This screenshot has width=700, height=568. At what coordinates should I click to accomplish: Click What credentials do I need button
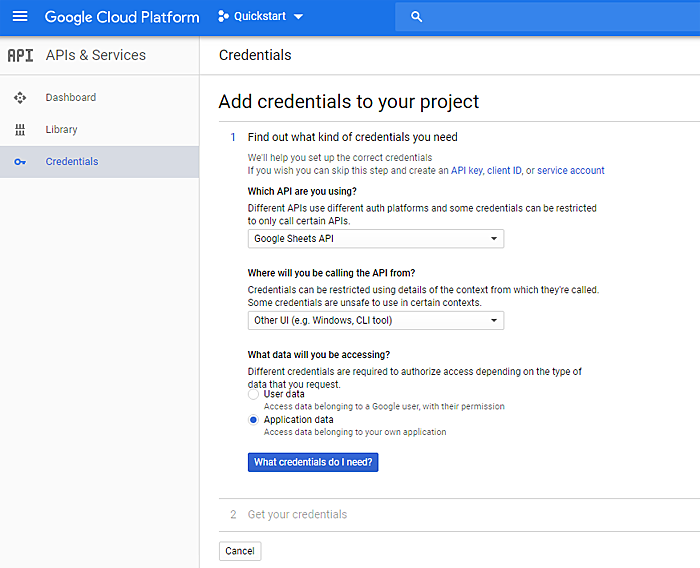pos(313,462)
